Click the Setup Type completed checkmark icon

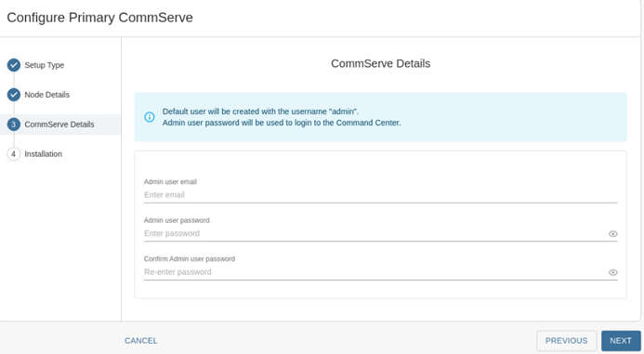coord(14,65)
